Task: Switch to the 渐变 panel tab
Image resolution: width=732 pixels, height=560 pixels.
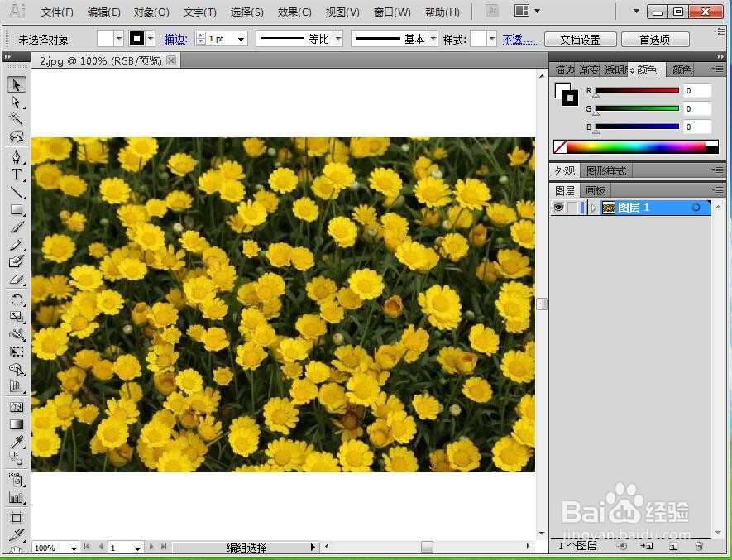Action: click(589, 70)
